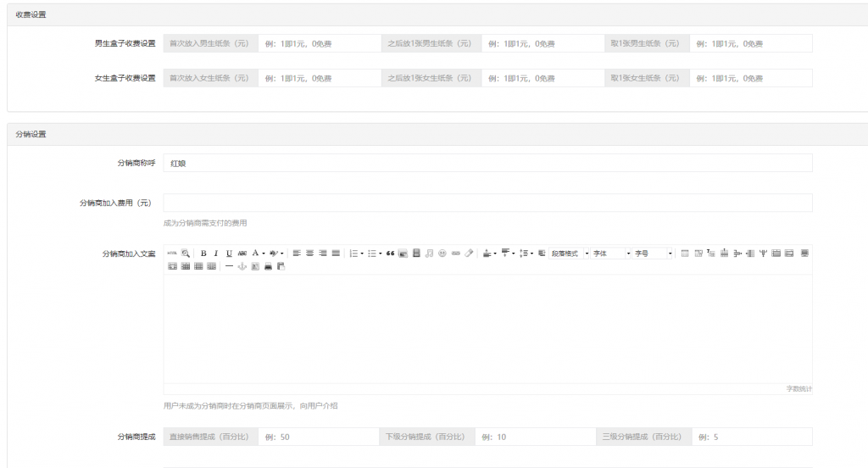Apply strikethrough with the ABC icon
Viewport: 868px width, 468px height.
242,253
